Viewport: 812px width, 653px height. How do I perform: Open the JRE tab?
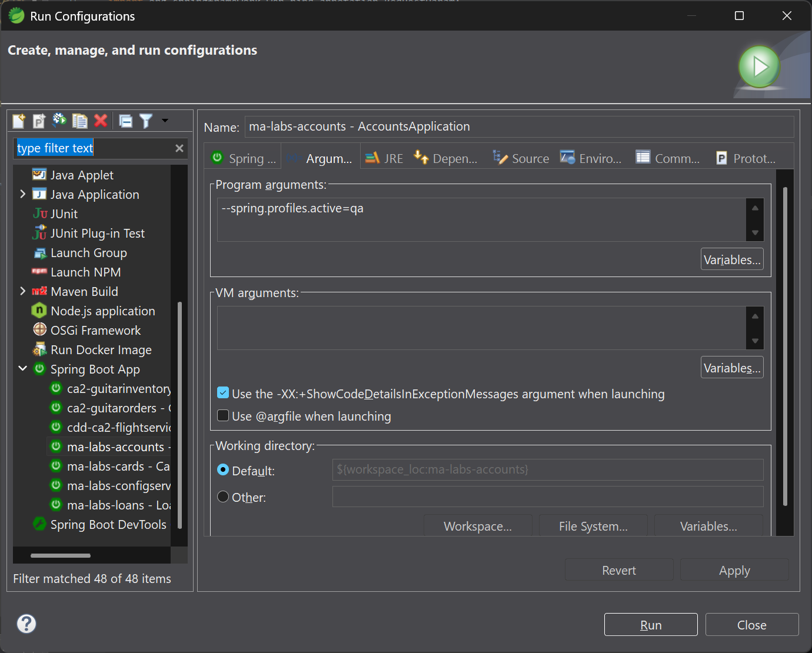coord(384,158)
